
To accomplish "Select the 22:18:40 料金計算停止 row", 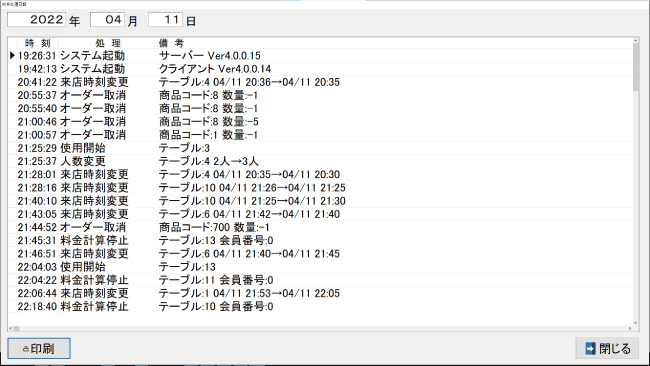I will click(x=320, y=307).
